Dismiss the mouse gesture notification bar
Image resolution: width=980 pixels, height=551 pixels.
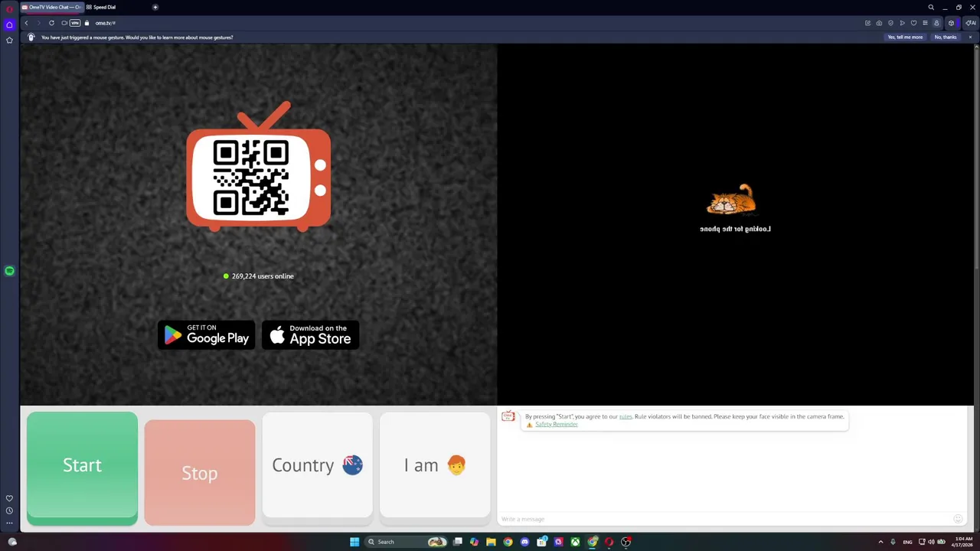click(970, 37)
